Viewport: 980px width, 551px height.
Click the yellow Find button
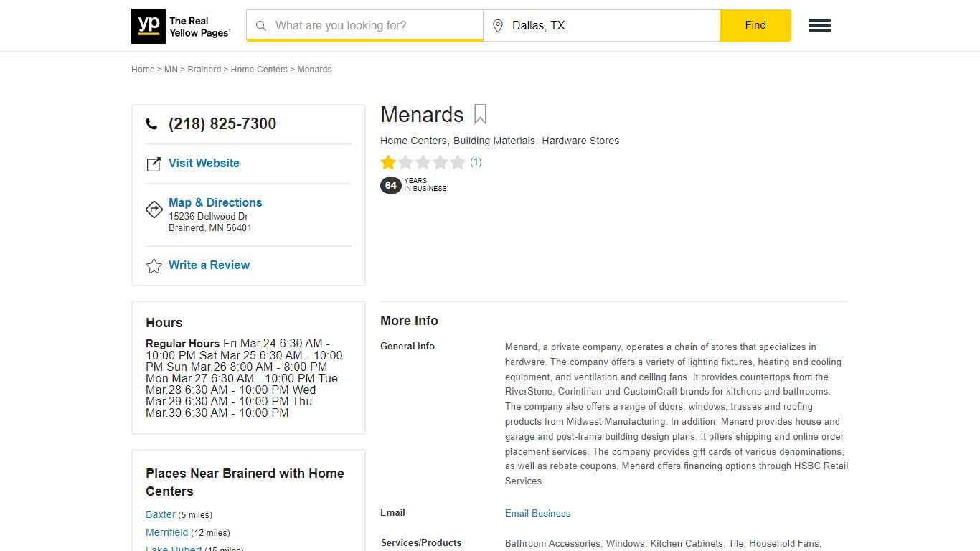tap(755, 25)
